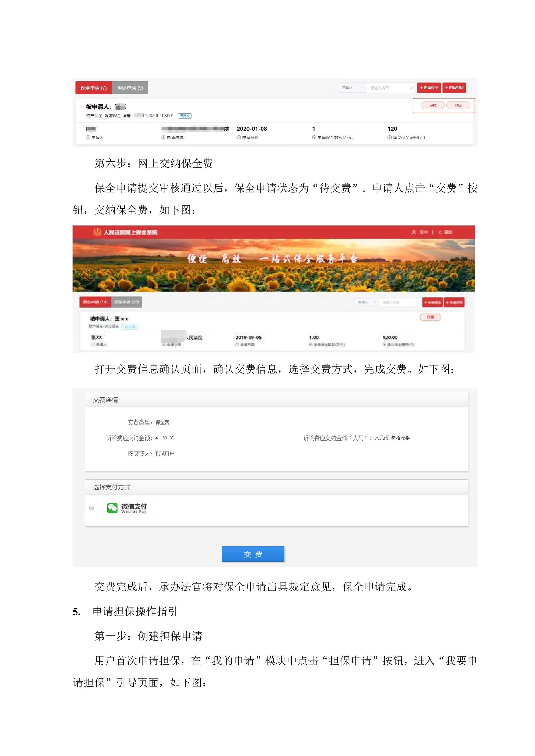535x756 pixels.
Task: Switch to the 担保申请 (9) tab
Action: point(130,88)
